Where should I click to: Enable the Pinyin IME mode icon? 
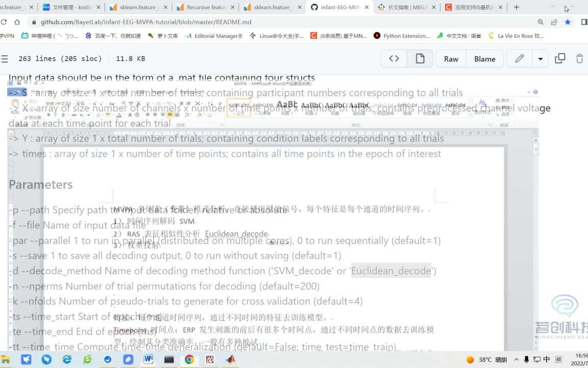[x=559, y=360]
